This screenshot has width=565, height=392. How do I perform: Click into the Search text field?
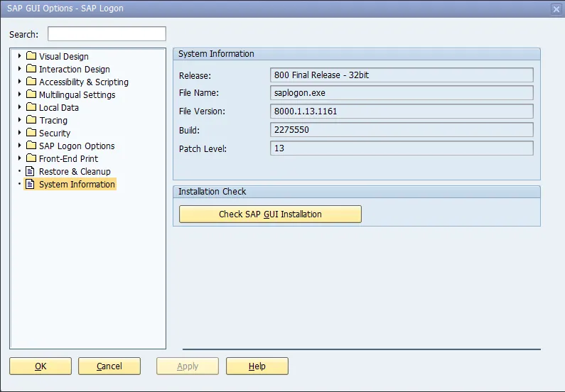tap(107, 34)
